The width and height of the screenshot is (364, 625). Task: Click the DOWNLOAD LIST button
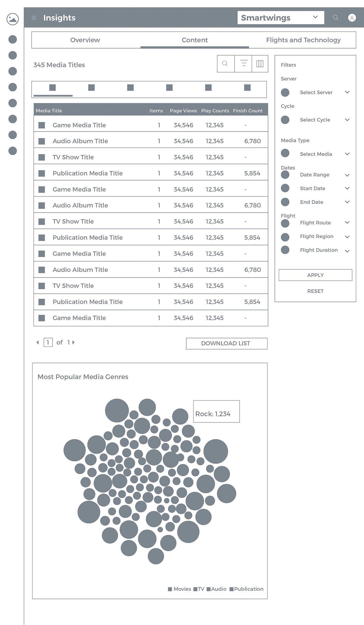[227, 343]
